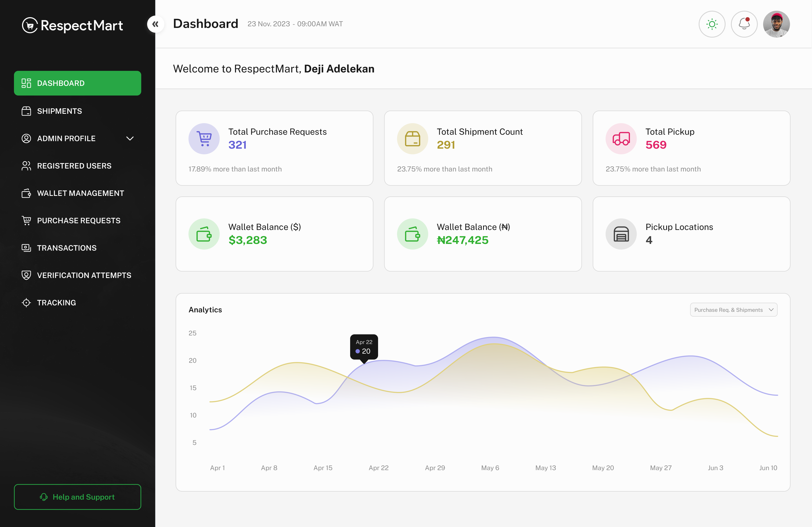Screen dimensions: 812x527
Task: Click the shipment count box icon
Action: coord(412,139)
